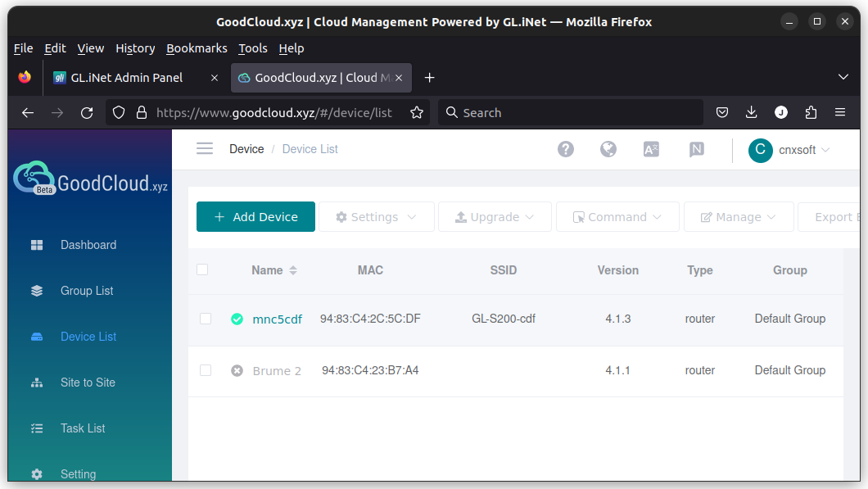
Task: Open the Firefox downloads icon
Action: point(751,113)
